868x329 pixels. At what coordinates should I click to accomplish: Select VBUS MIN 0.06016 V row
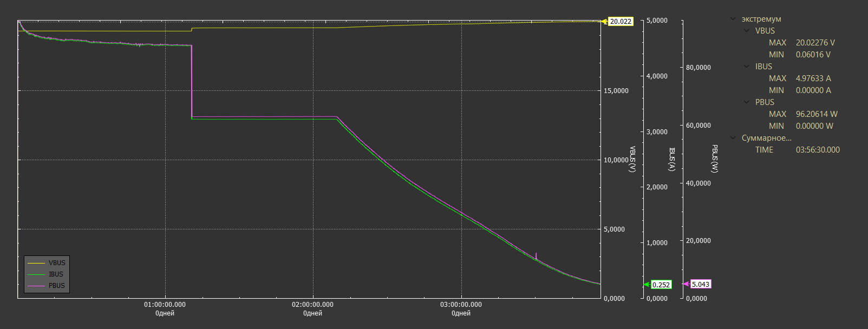(x=800, y=55)
